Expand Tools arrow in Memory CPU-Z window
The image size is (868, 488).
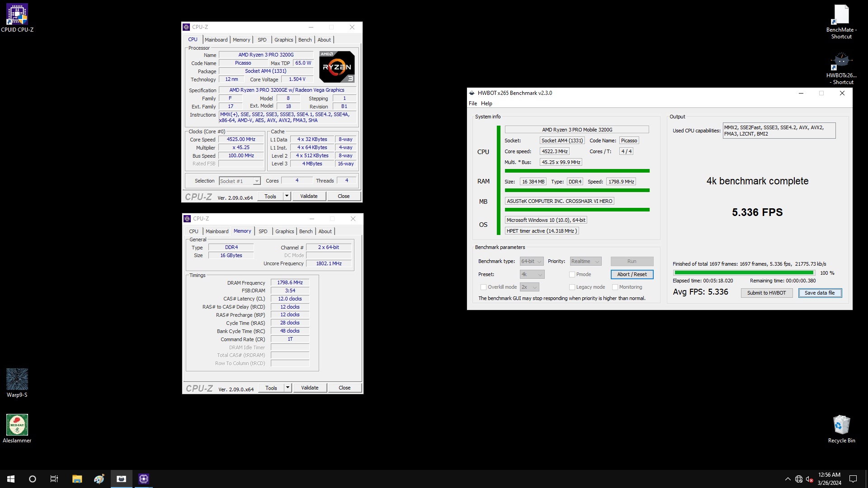(x=288, y=388)
